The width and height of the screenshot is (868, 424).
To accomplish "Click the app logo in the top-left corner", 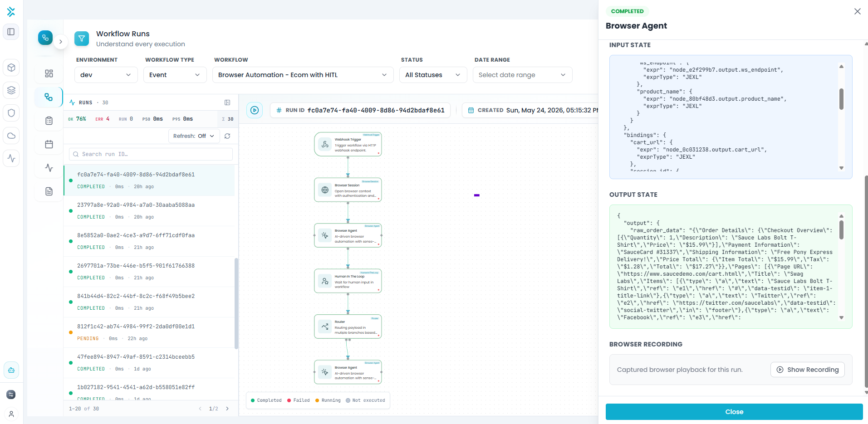I will [x=11, y=12].
